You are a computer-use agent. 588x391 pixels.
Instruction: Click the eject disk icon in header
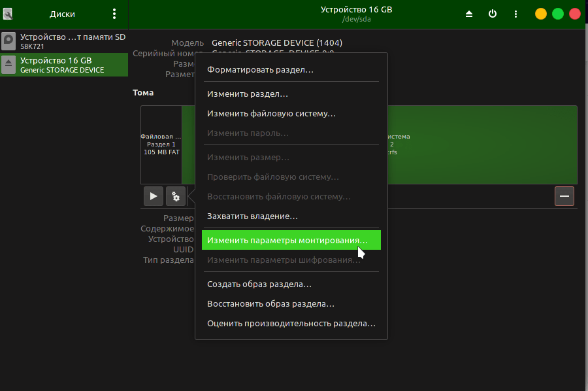click(469, 14)
